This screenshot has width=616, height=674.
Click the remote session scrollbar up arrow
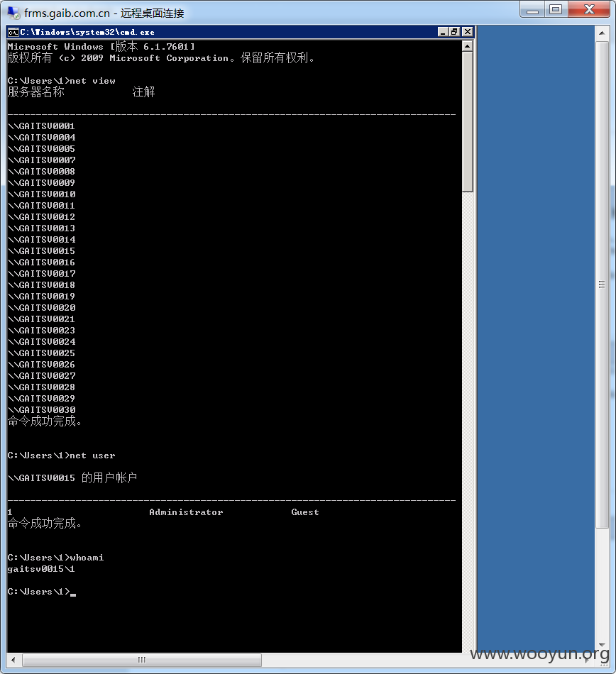click(x=602, y=33)
